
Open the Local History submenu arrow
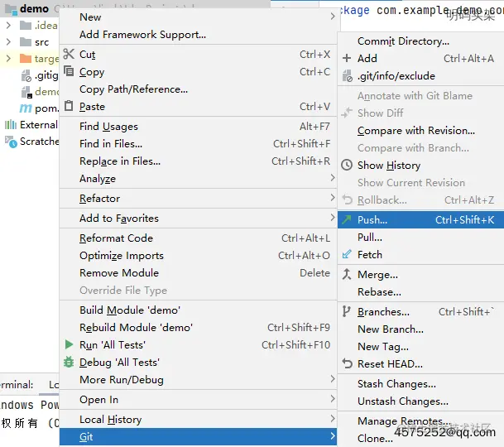pos(333,419)
